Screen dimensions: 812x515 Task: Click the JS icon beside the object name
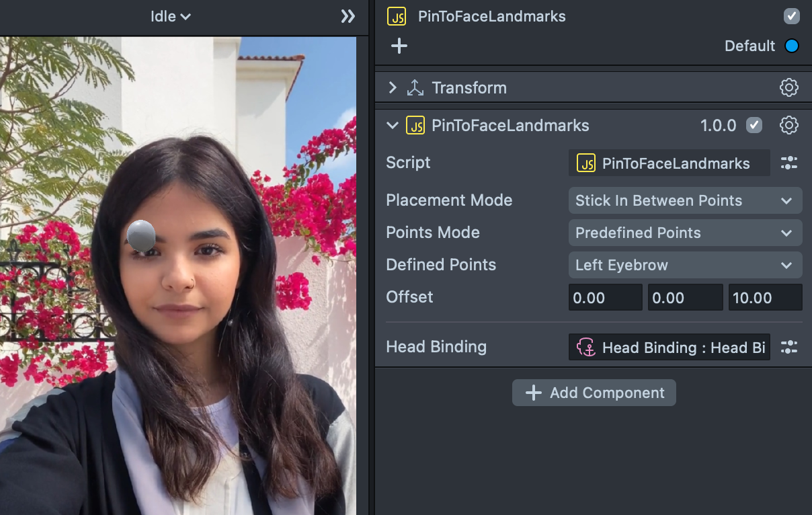click(x=397, y=16)
